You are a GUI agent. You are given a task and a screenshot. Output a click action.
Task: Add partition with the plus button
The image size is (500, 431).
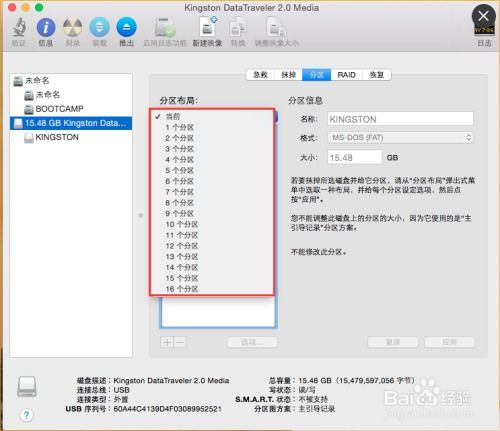coord(167,342)
